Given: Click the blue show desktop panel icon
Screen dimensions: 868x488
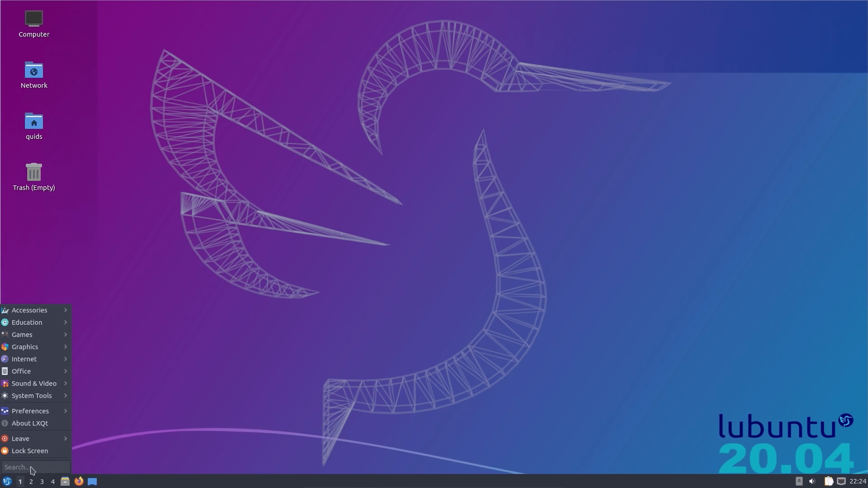Looking at the screenshot, I should coord(92,481).
